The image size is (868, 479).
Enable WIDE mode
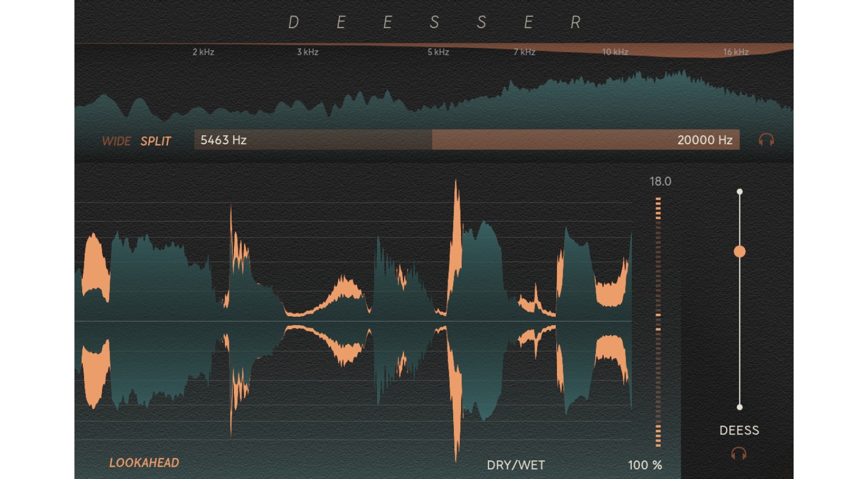pos(116,141)
